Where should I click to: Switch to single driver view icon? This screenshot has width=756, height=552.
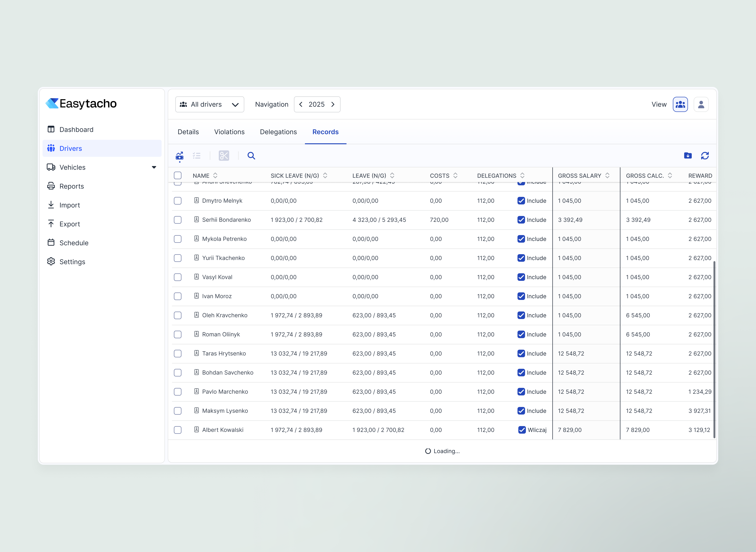point(701,105)
